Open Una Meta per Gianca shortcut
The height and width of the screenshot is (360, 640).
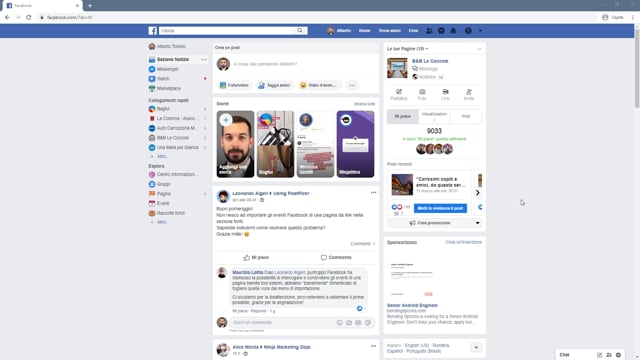(x=178, y=147)
